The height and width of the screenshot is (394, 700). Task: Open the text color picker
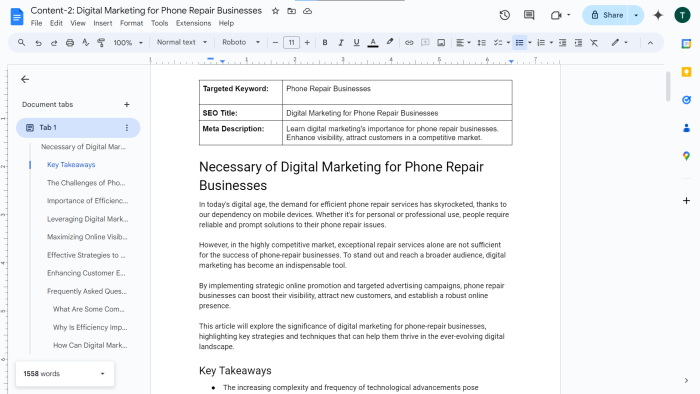[x=373, y=43]
